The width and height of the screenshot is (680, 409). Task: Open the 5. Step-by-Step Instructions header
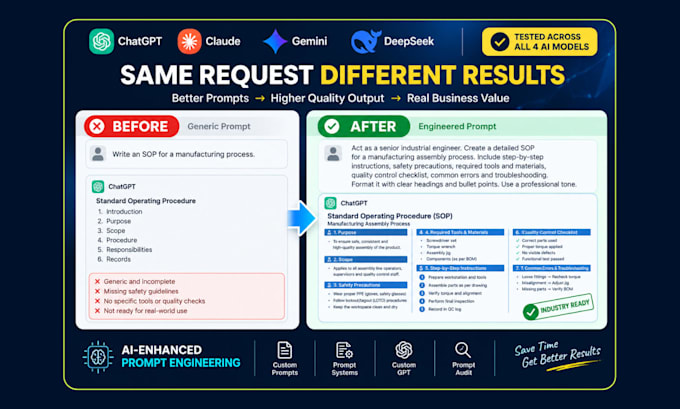[x=461, y=268]
